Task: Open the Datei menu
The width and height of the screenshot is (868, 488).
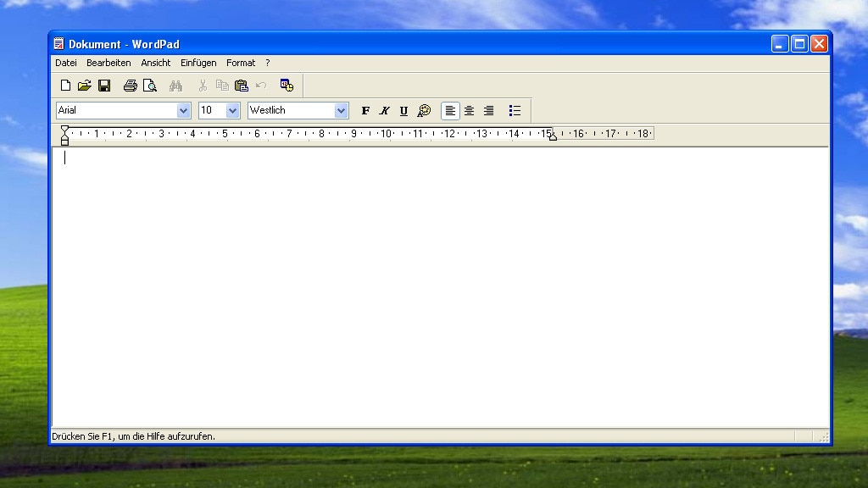Action: pos(65,63)
